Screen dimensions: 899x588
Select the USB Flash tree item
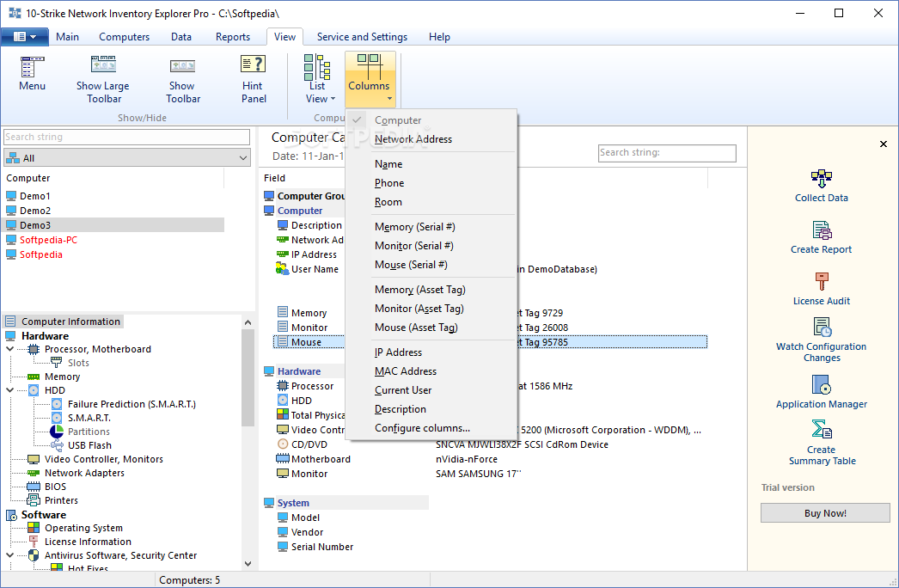89,445
